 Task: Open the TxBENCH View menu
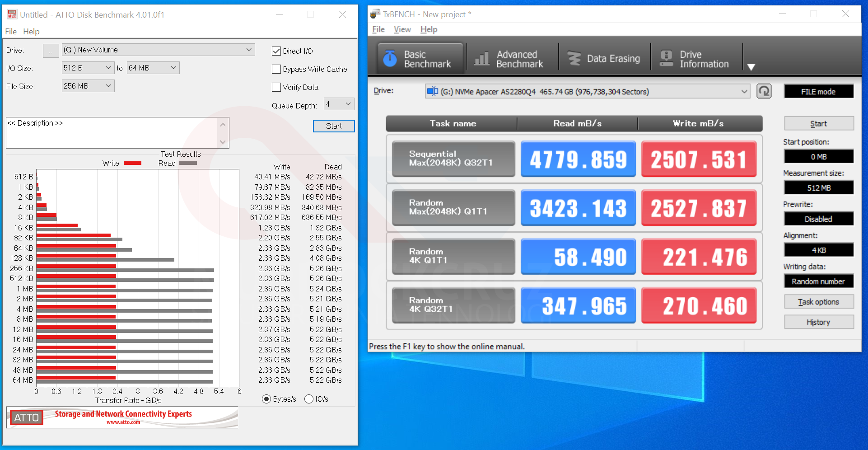tap(402, 29)
